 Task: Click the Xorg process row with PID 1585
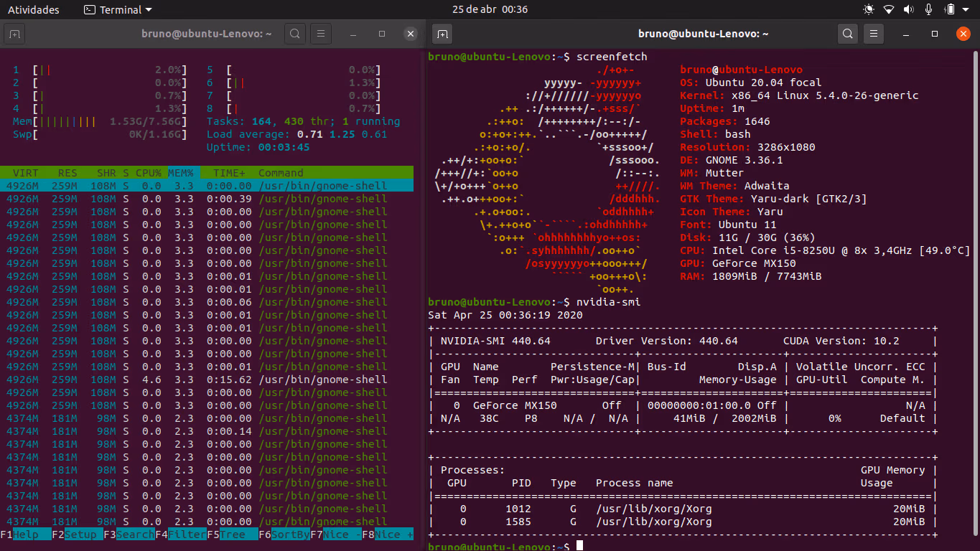click(x=683, y=522)
